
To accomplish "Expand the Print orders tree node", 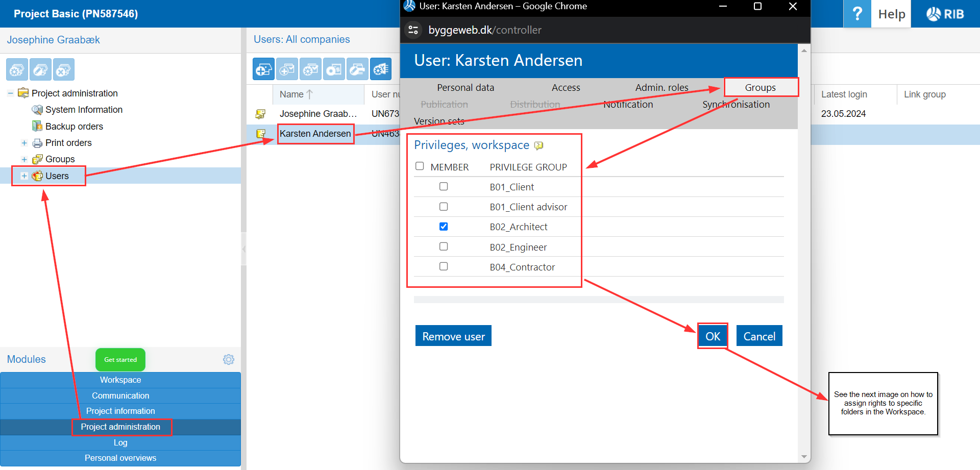I will pos(24,143).
